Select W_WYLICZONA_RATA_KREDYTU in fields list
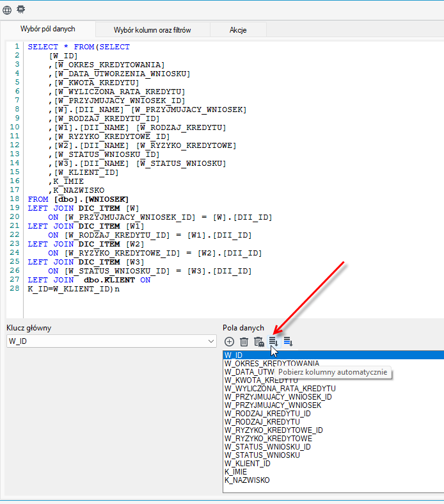 333,389
